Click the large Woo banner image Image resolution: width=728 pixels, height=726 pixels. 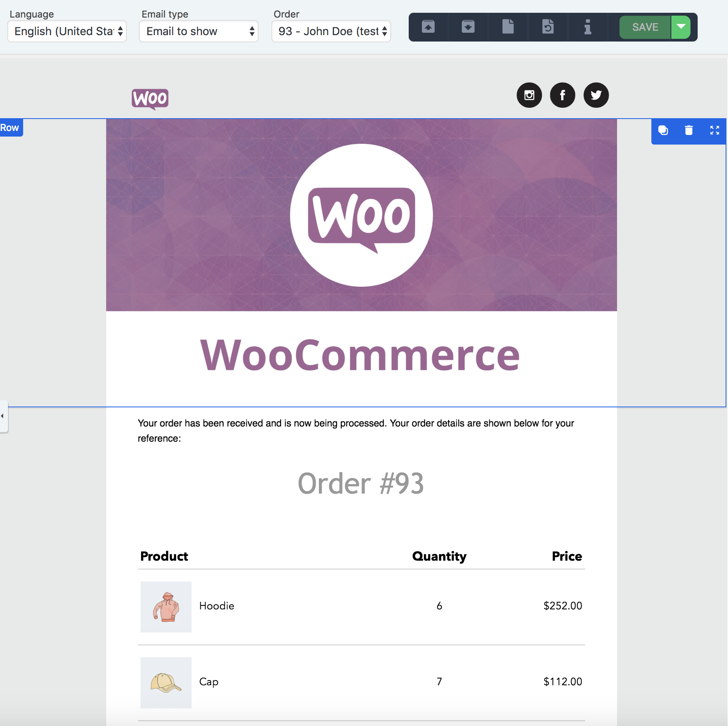(x=362, y=215)
